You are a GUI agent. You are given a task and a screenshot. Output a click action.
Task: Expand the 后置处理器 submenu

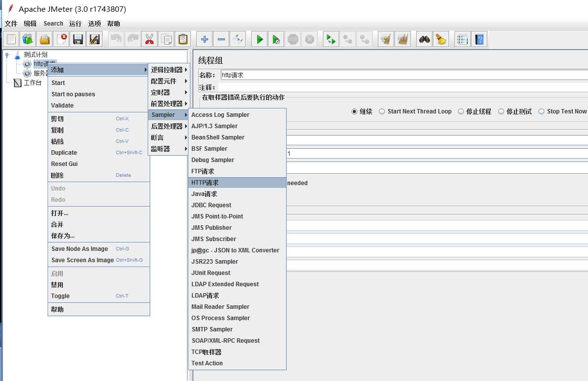(169, 126)
